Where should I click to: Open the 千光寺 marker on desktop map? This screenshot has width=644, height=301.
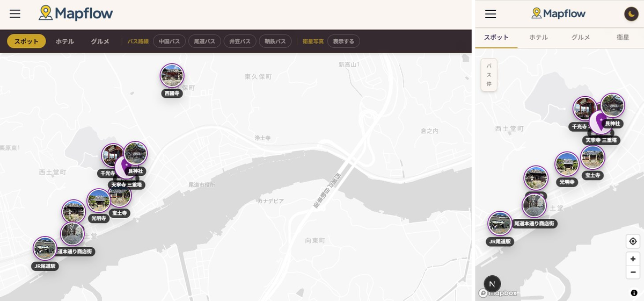pos(112,156)
